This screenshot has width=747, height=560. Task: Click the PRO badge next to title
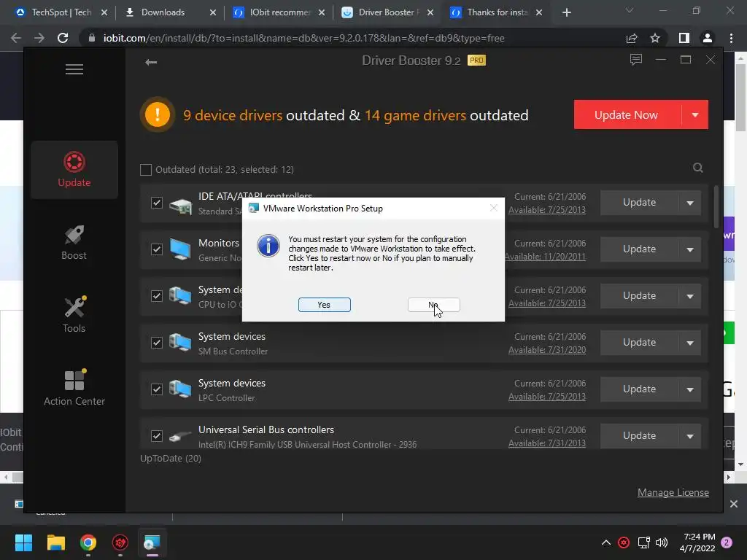pyautogui.click(x=476, y=60)
